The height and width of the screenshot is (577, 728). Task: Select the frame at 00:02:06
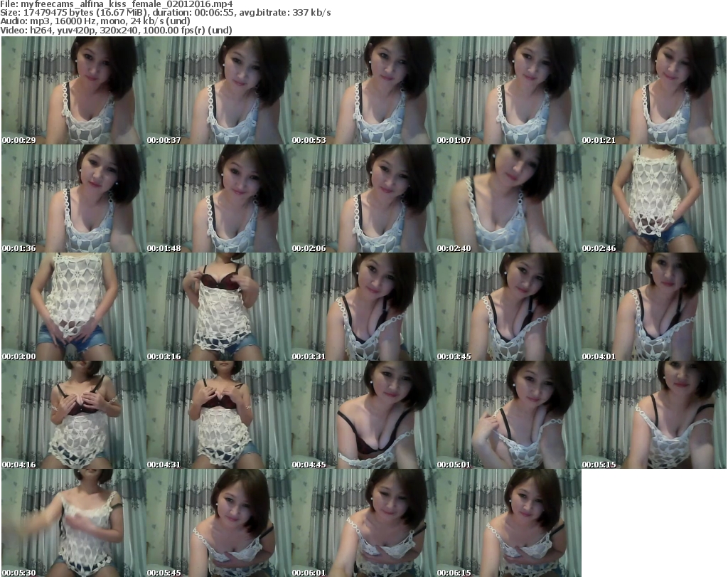click(363, 198)
